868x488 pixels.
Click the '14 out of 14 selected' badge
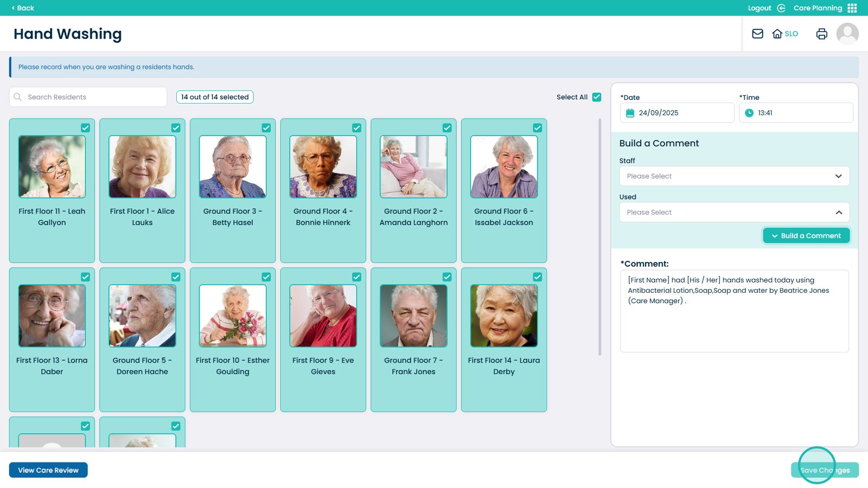215,97
